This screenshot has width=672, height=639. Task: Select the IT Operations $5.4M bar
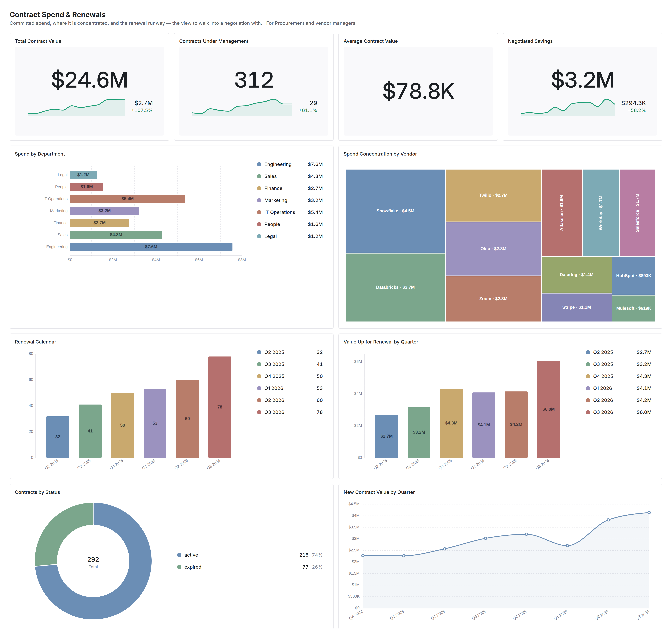click(x=127, y=199)
